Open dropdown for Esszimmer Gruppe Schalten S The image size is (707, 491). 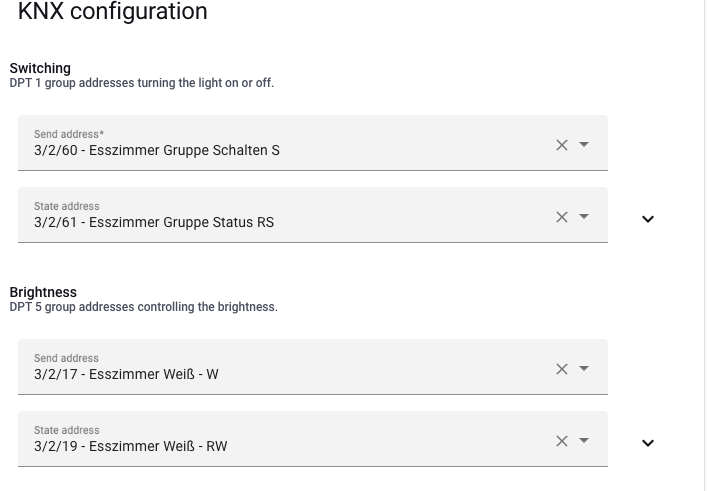pos(584,145)
